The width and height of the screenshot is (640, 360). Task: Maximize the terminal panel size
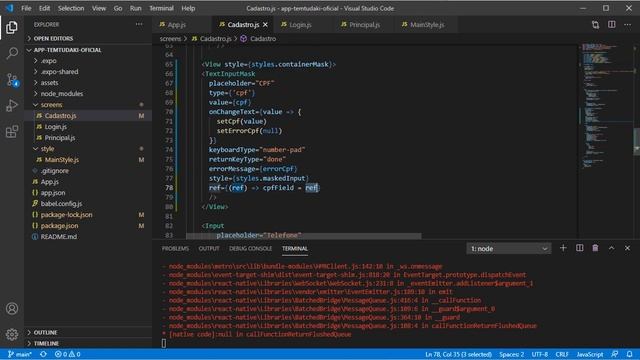coord(611,248)
